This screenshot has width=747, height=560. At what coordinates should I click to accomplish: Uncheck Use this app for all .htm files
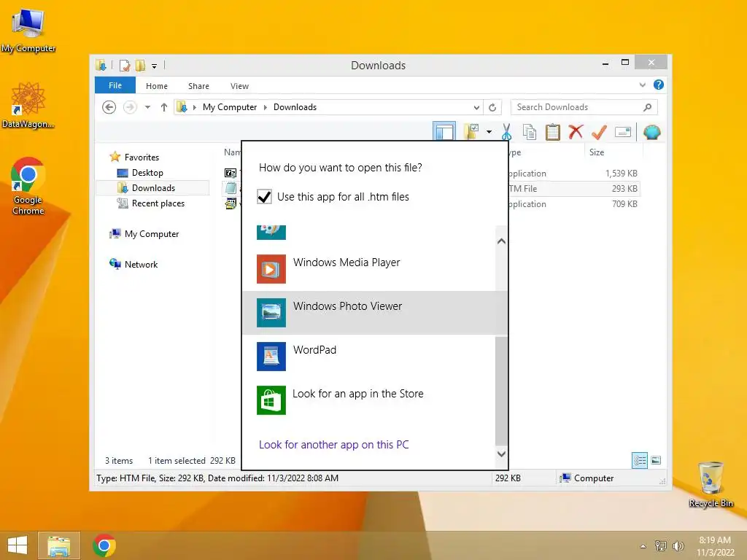264,197
